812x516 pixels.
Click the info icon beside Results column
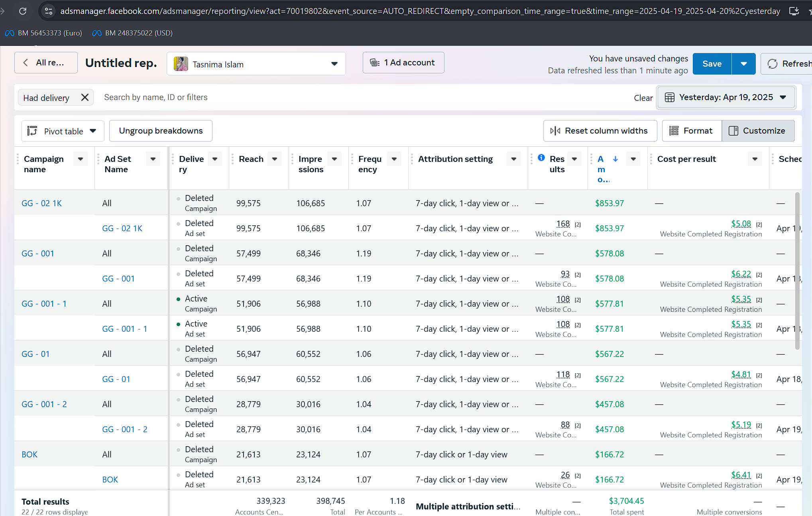(541, 158)
